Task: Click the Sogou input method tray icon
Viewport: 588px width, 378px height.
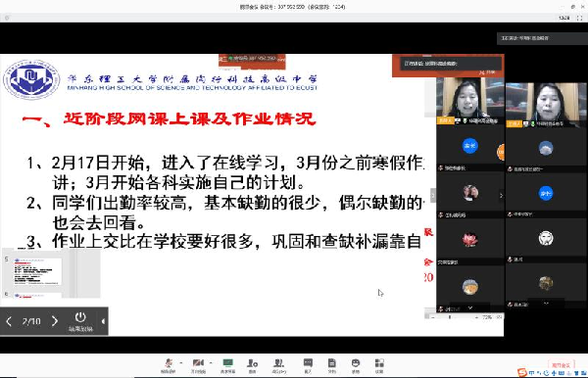Action: [521, 373]
